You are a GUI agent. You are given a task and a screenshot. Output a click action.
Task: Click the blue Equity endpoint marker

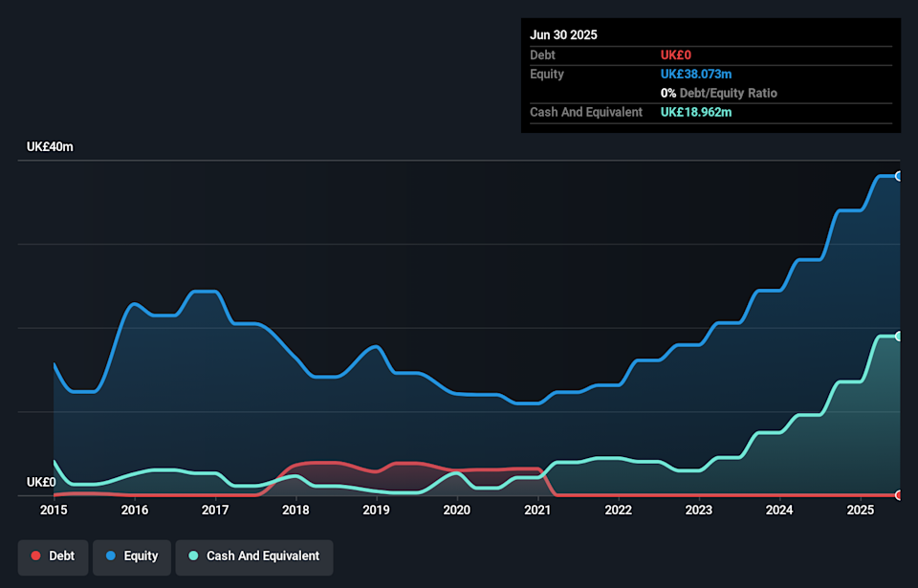pyautogui.click(x=898, y=176)
